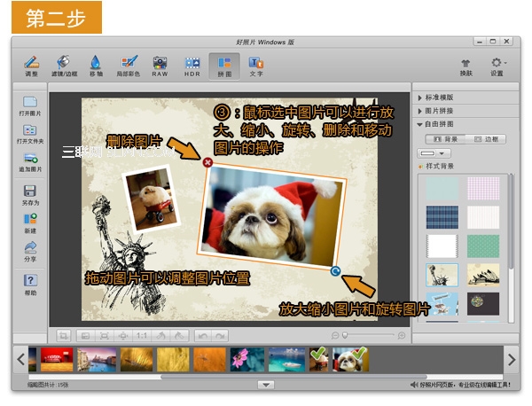
Task: Open the 文字 text tool
Action: (x=256, y=66)
